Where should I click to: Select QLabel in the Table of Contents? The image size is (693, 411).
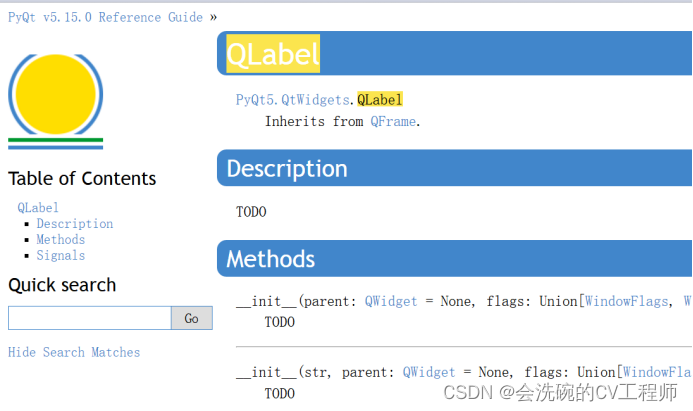pos(38,208)
